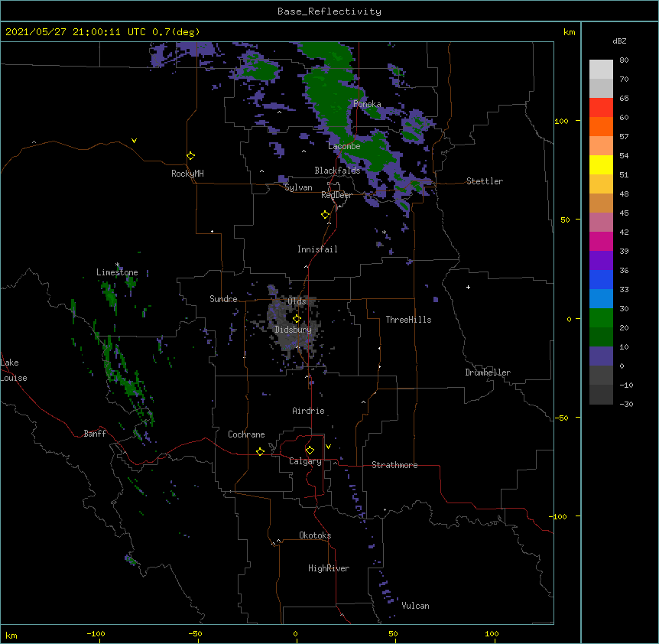Select the orange 57-60 dBZ legend swatch
The height and width of the screenshot is (644, 659).
point(601,126)
